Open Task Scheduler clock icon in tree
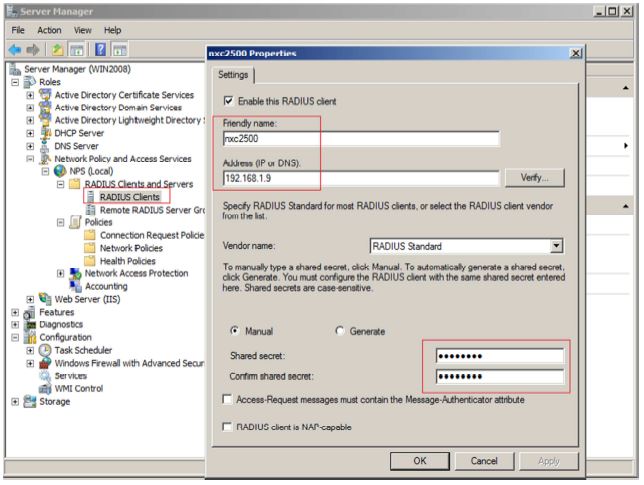Image resolution: width=644 pixels, height=485 pixels. (45, 351)
